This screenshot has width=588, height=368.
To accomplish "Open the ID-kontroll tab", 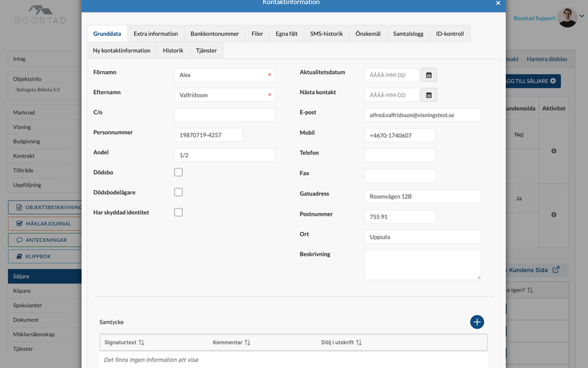I will tap(449, 34).
